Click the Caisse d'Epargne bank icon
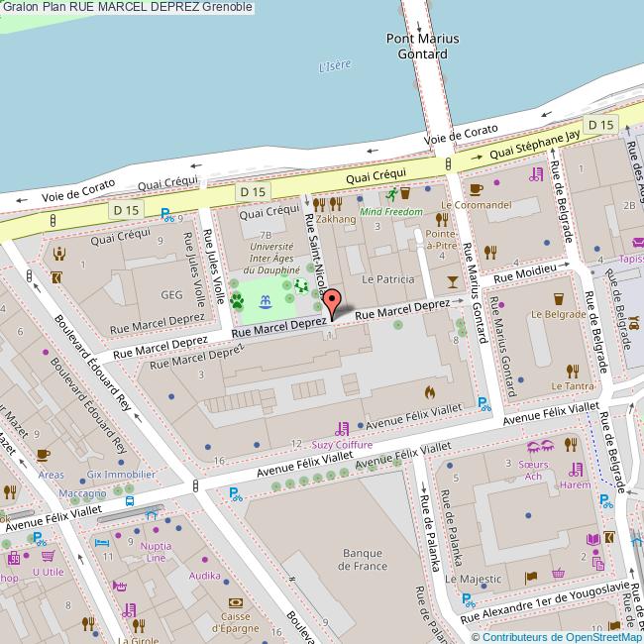 pyautogui.click(x=235, y=601)
